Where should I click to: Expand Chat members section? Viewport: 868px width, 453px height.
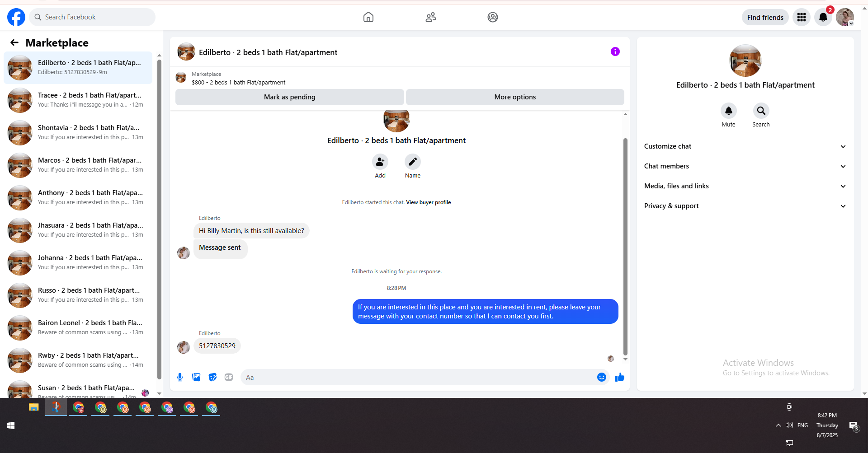(x=745, y=166)
